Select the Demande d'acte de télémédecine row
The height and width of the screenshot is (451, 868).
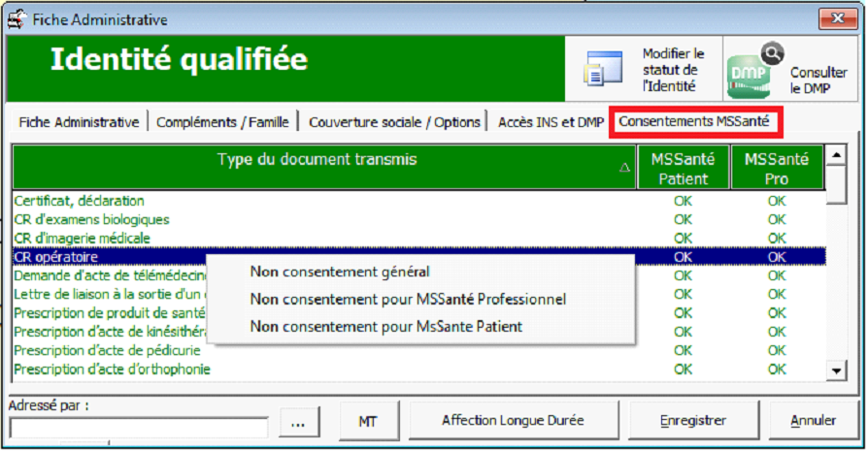pyautogui.click(x=419, y=275)
